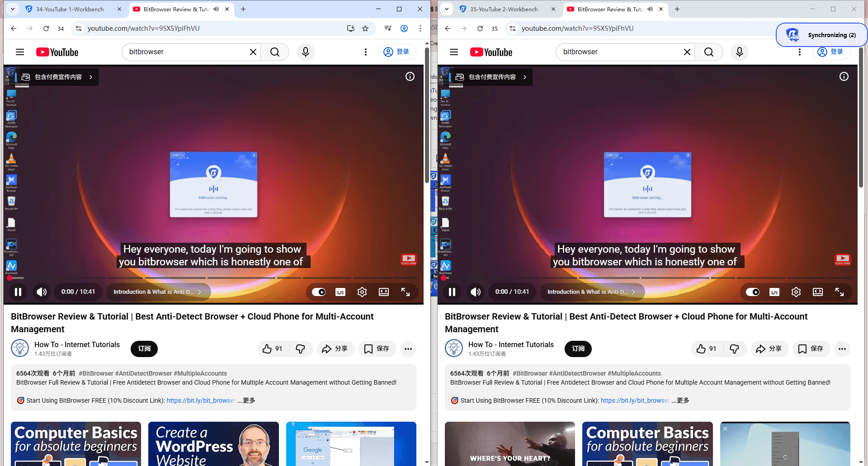Open the Share options for the video
Viewport: 868px width, 466px height.
coord(335,348)
